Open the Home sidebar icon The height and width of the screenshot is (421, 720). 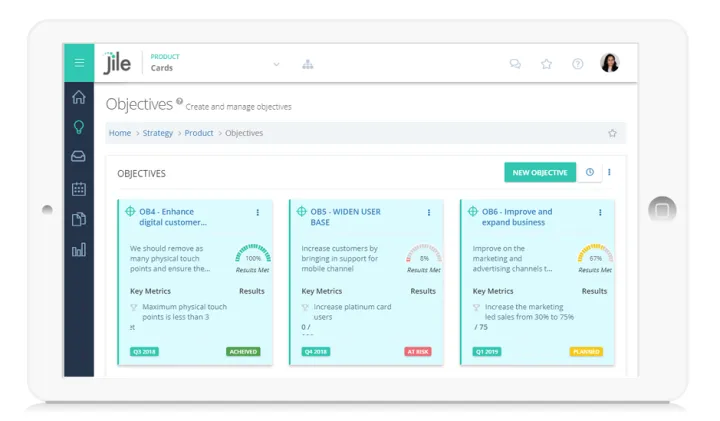point(79,97)
